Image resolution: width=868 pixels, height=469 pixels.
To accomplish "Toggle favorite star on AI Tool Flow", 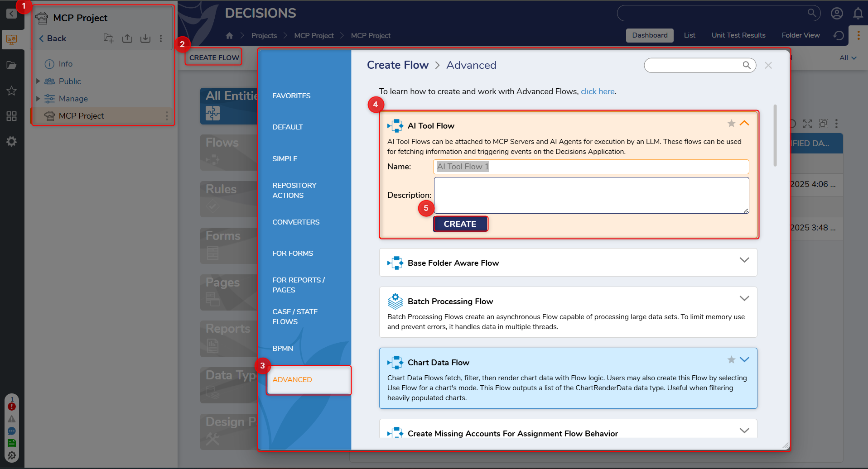I will tap(731, 123).
